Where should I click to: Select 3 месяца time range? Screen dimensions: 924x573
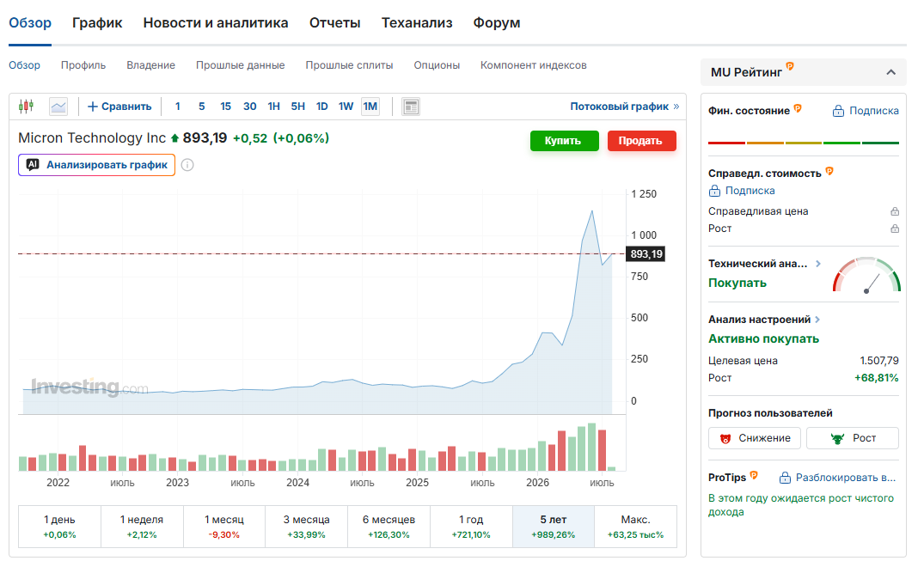[307, 527]
